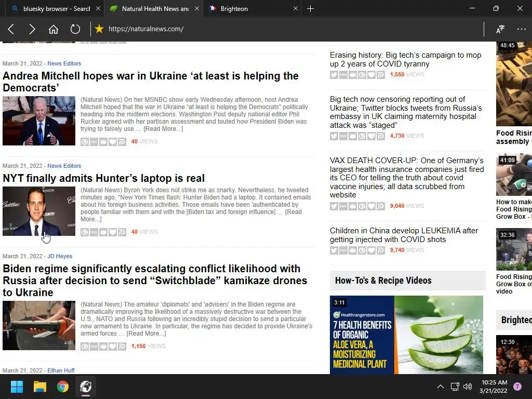Click the heart icon under the Andrea Mitchell article

[x=113, y=142]
